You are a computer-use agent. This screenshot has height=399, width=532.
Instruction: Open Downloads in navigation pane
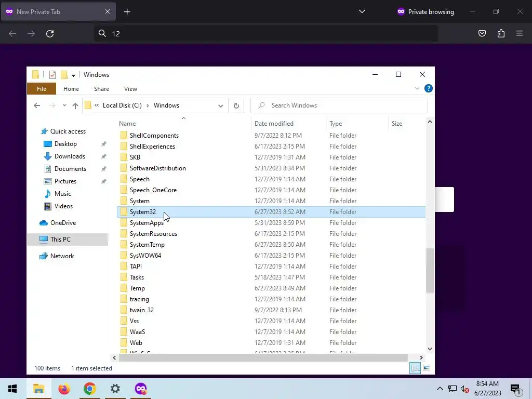[70, 156]
